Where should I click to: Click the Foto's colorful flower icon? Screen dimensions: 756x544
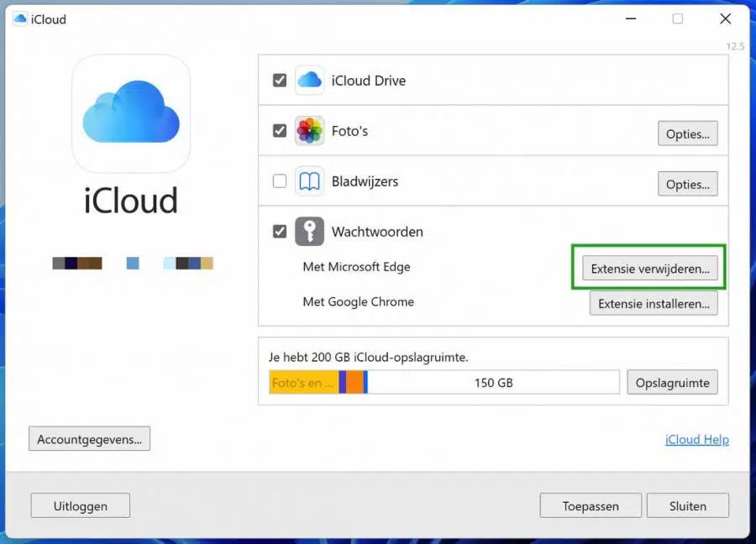[309, 131]
